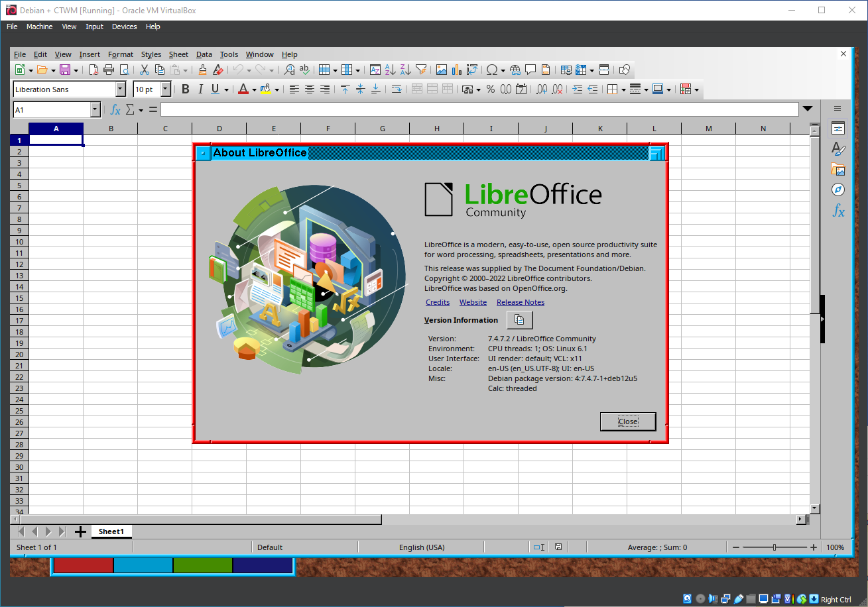Select the Clone Formatting paintbrush
868x607 pixels.
point(202,70)
